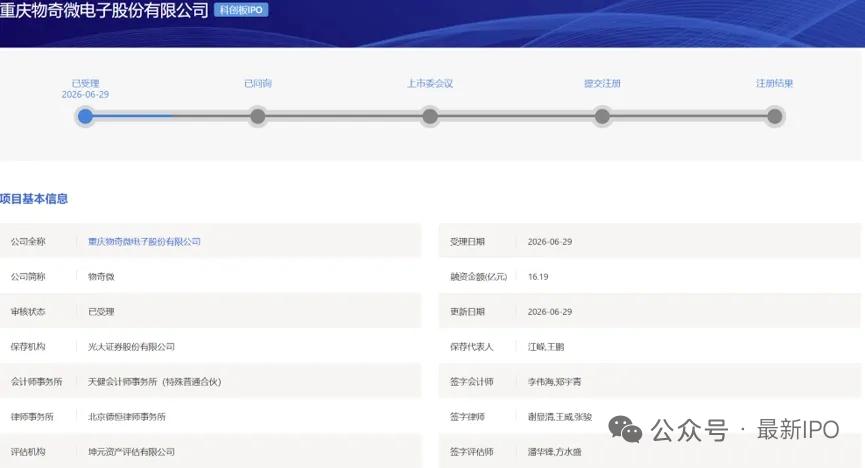Select the 提交注册 circle on the progress timeline
This screenshot has width=865, height=468.
pos(602,116)
